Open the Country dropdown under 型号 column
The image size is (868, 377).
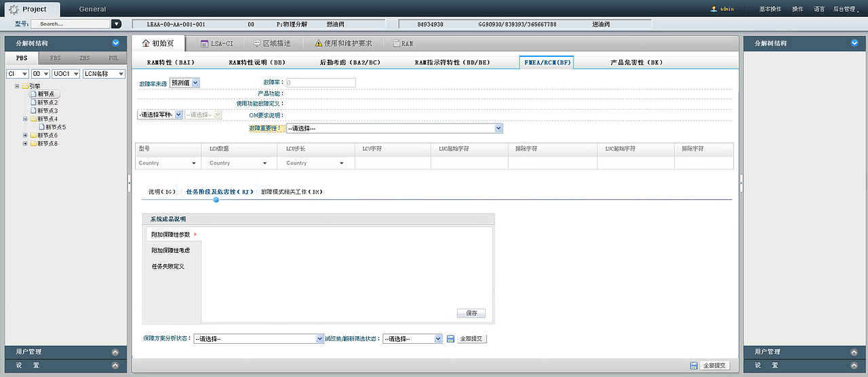(x=167, y=163)
